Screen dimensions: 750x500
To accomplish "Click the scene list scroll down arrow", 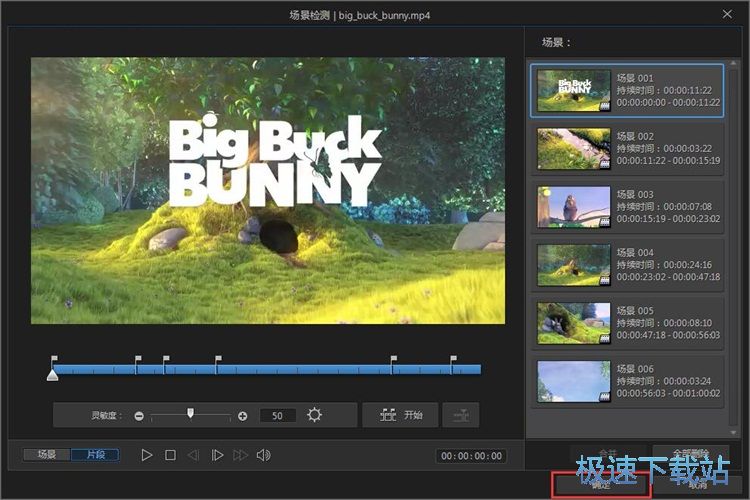I will coord(734,433).
